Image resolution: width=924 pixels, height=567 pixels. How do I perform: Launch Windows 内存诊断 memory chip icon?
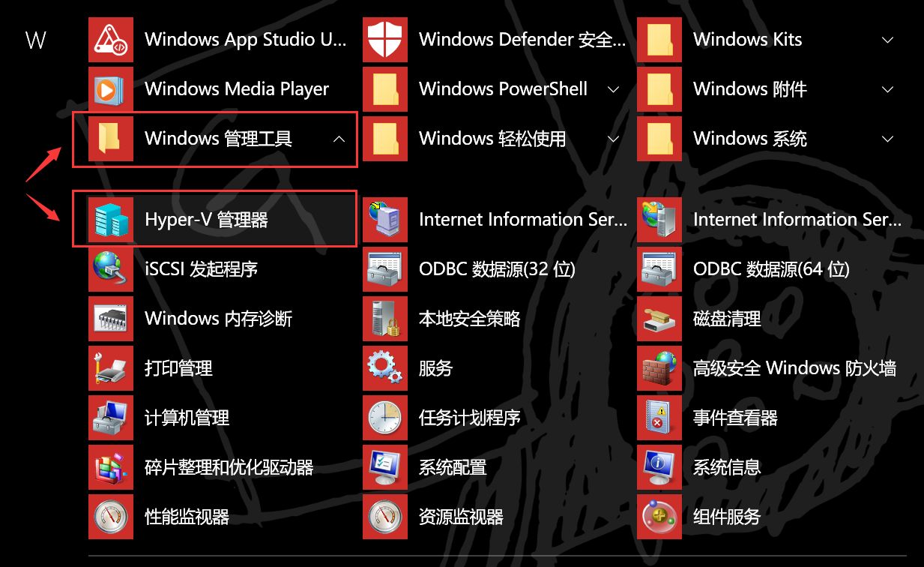(x=111, y=318)
